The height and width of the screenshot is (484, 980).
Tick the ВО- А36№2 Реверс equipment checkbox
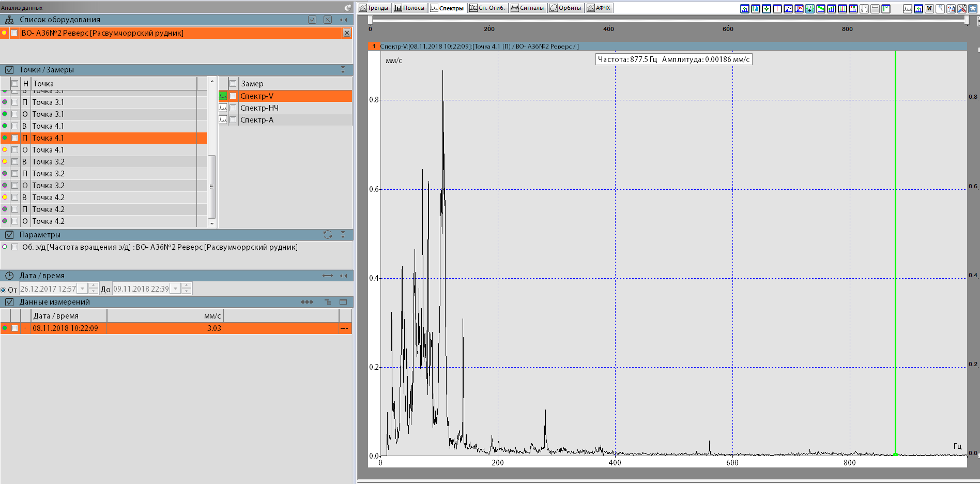click(x=14, y=33)
